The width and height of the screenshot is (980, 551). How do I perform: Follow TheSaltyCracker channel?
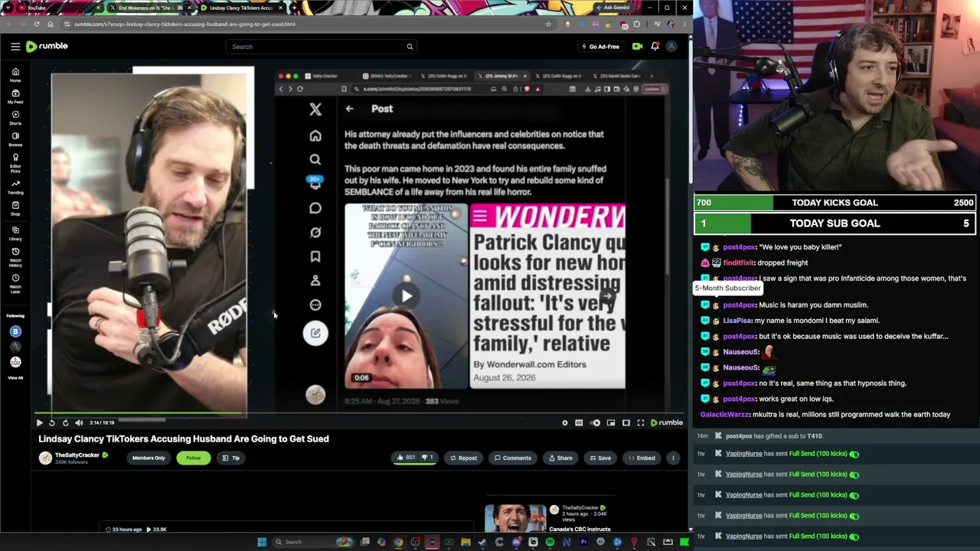tap(193, 458)
